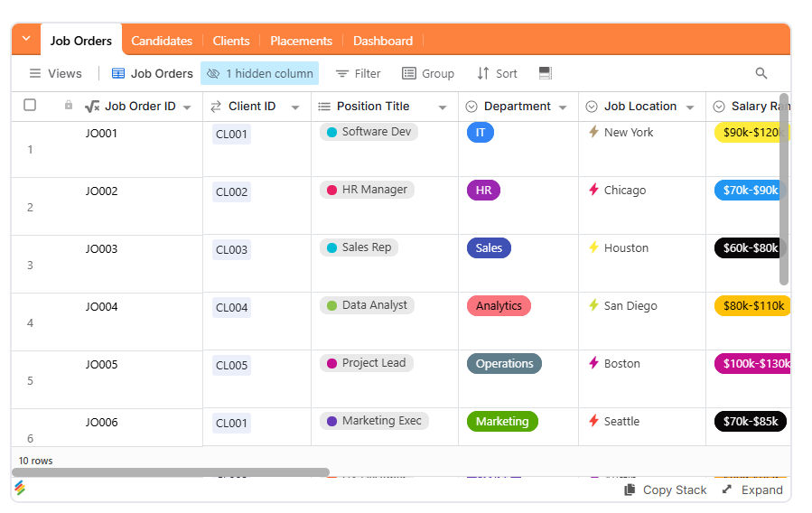Click the Stackby logo icon at bottom left
Screen dimensions: 812x513
20,488
